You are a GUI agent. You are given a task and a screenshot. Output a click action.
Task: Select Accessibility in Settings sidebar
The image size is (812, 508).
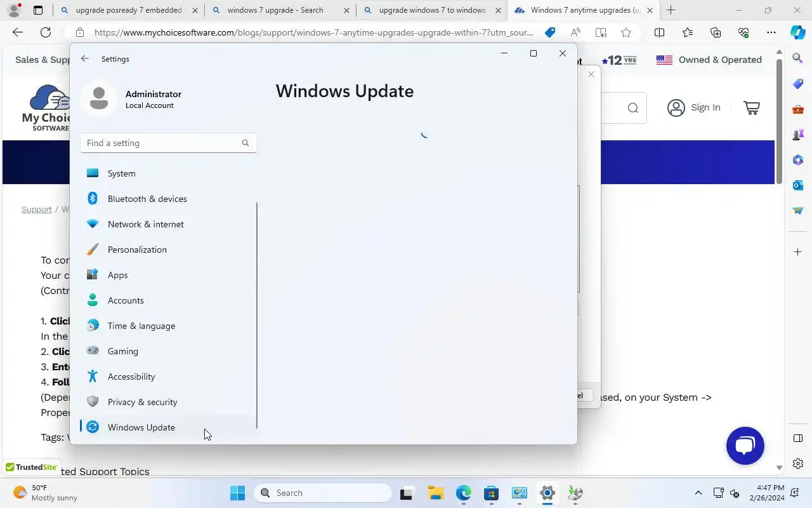pos(168,377)
